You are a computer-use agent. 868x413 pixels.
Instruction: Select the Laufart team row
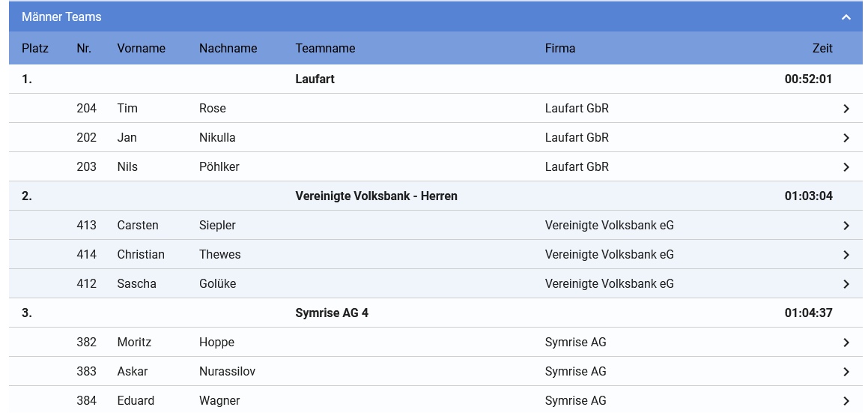point(436,79)
